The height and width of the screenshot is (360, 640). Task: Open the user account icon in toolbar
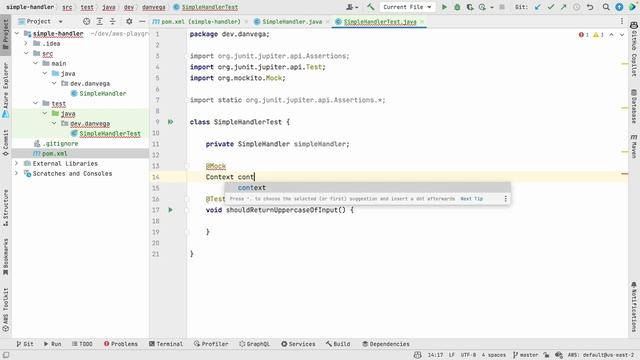[351, 7]
